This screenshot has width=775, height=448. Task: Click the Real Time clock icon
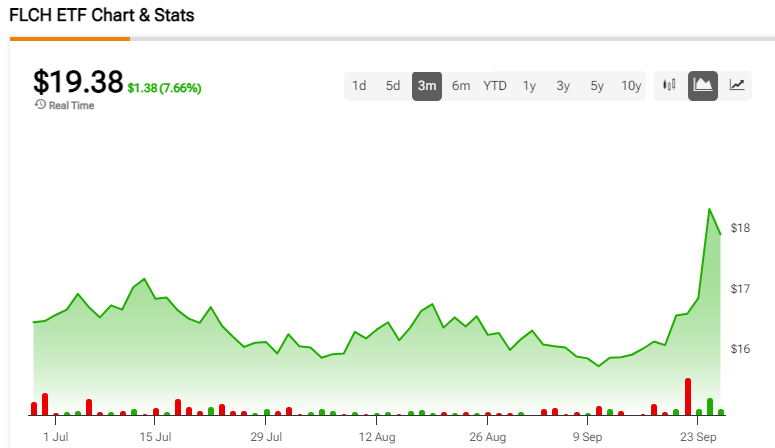(40, 105)
